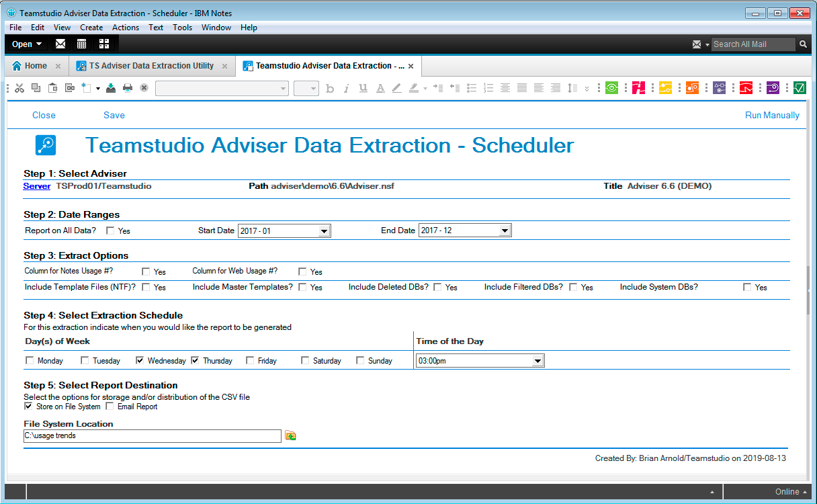Tick Include Template Files (NTF) checkbox

(146, 287)
